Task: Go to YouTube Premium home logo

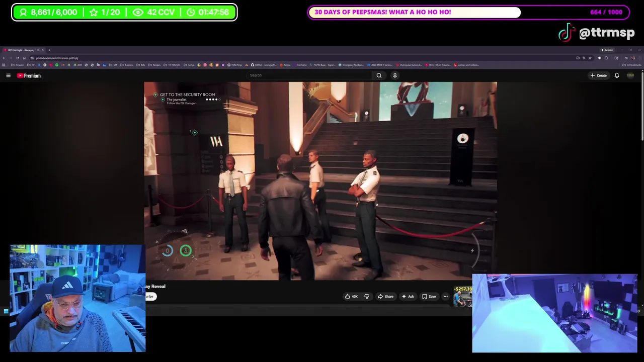Action: point(29,75)
